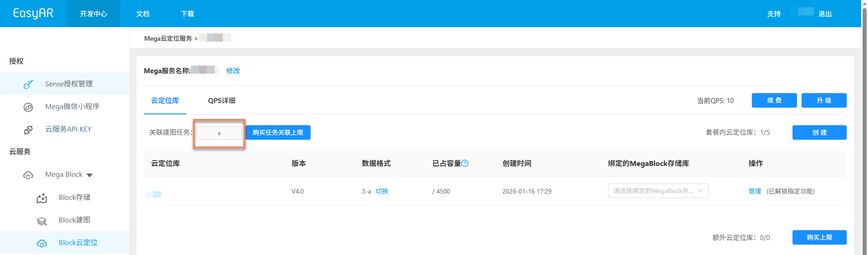The width and height of the screenshot is (868, 255).
Task: Click the 修改 link beside service name
Action: coord(233,71)
